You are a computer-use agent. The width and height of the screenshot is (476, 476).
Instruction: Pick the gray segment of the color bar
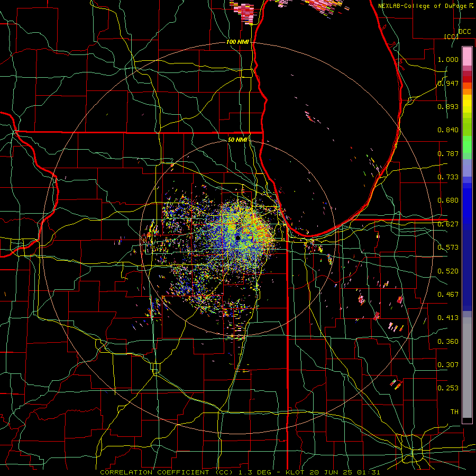(x=467, y=368)
